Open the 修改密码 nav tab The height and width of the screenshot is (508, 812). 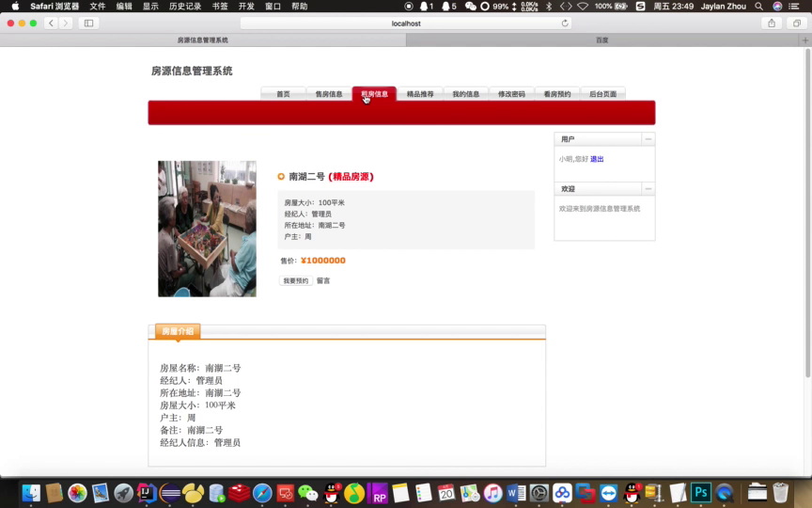point(511,94)
